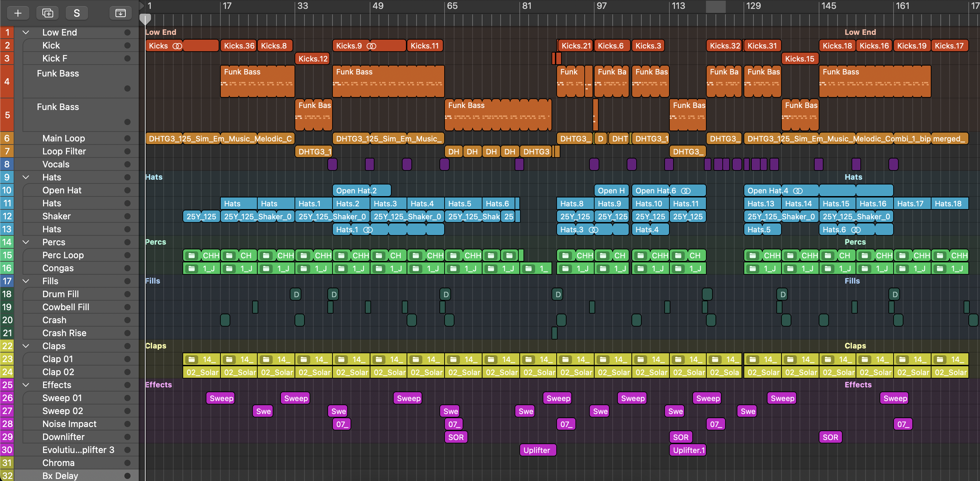Click bar 65 on the timeline ruler

click(x=452, y=6)
